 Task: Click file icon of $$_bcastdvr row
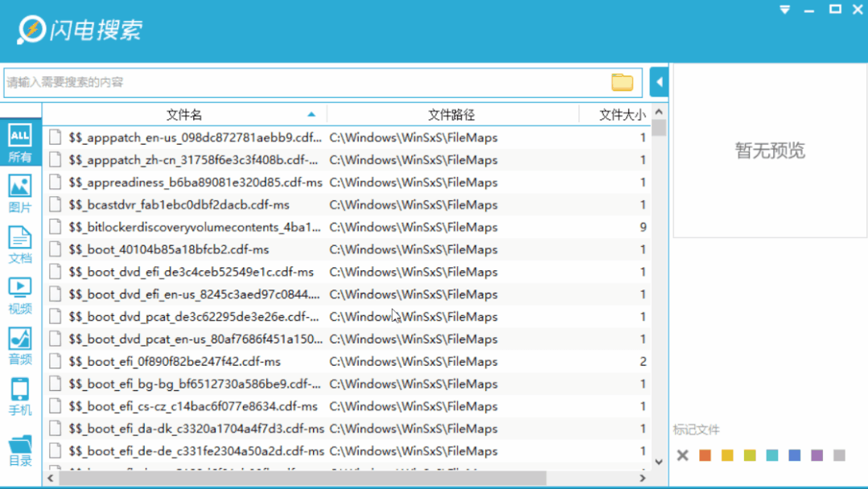click(x=55, y=204)
